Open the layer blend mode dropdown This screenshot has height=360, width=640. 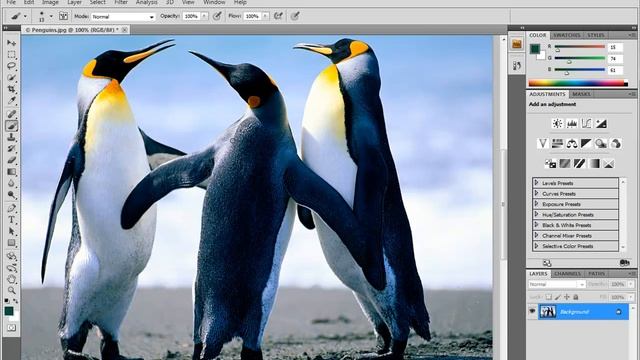click(557, 284)
